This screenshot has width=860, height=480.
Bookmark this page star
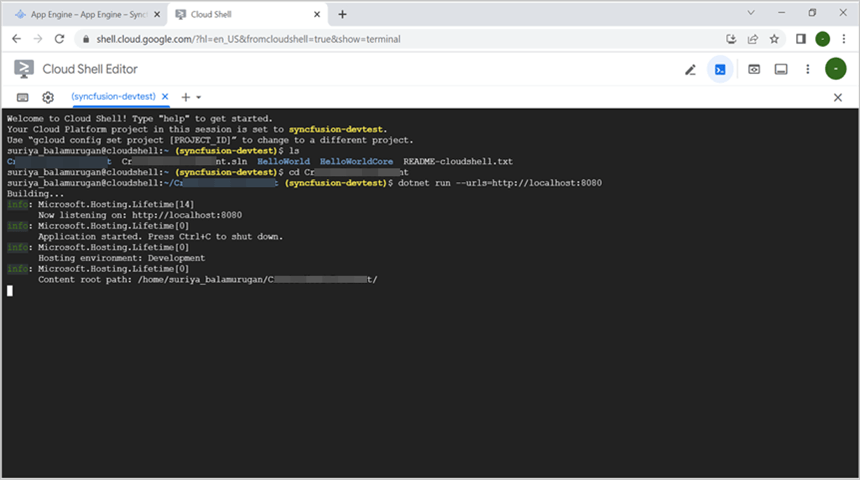pyautogui.click(x=774, y=39)
